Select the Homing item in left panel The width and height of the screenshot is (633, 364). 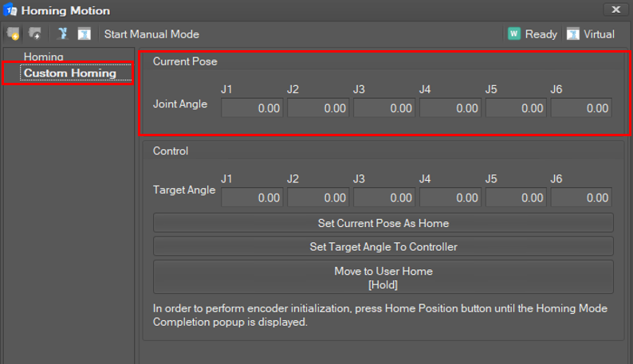coord(44,57)
